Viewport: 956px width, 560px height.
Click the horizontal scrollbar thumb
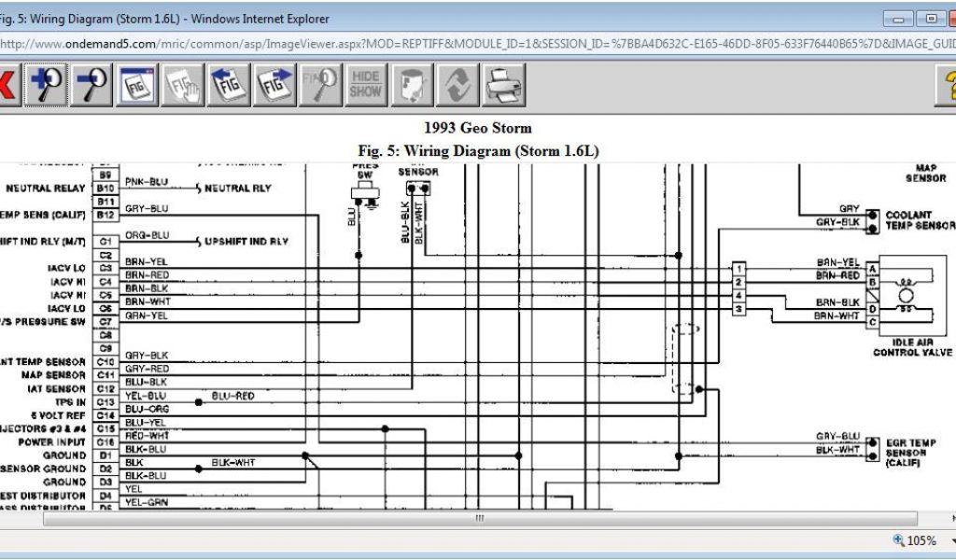point(479,518)
